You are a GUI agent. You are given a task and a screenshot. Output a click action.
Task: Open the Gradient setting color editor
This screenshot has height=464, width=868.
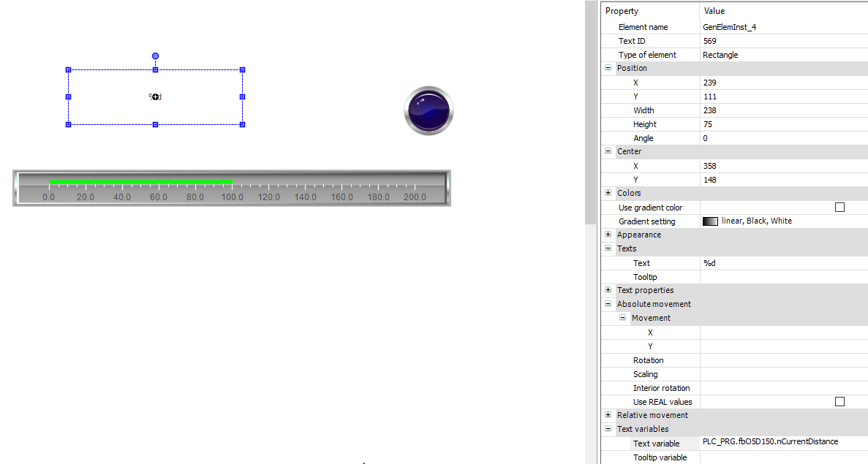(x=710, y=221)
